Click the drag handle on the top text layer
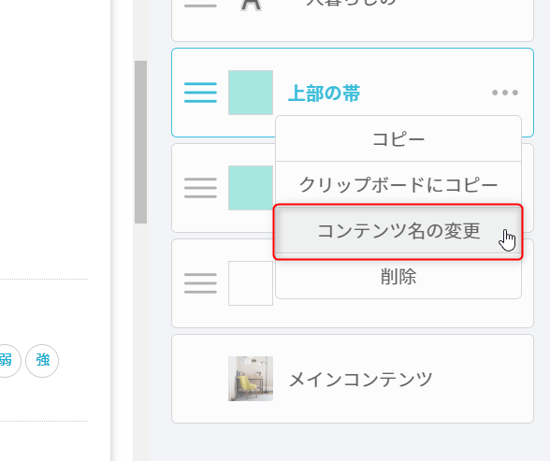Image resolution: width=550 pixels, height=461 pixels. pos(200,4)
